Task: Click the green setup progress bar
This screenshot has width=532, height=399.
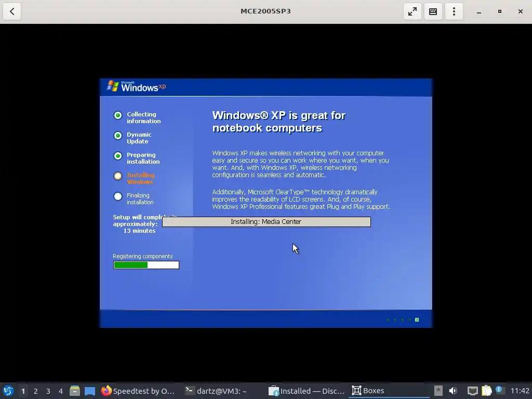Action: [x=146, y=265]
